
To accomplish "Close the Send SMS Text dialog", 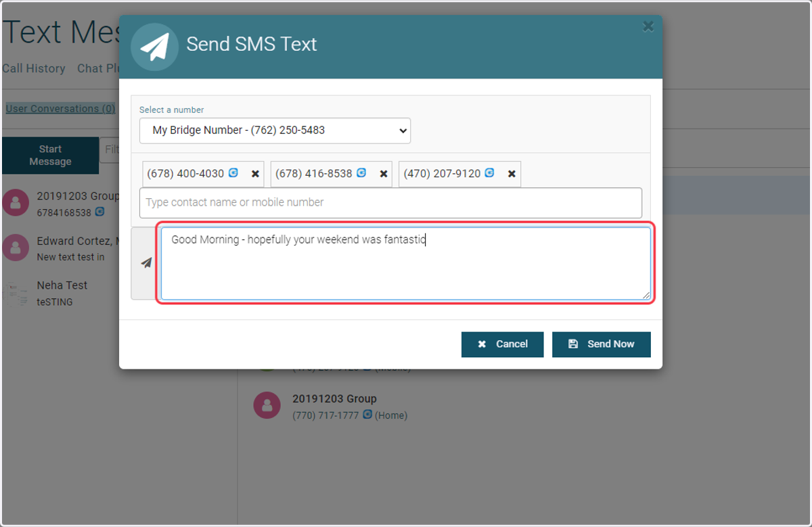I will pos(648,26).
